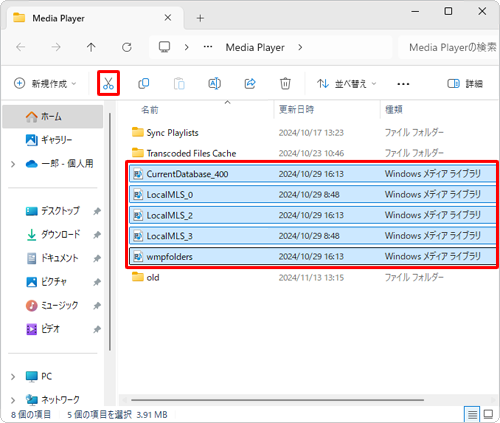
Task: Switch to large icons view in status bar
Action: point(488,414)
